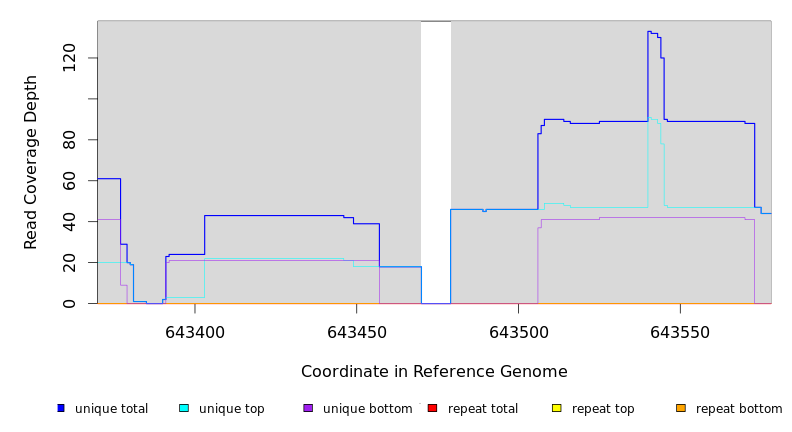Select the "unique top" legend label
792x432 pixels.
231,409
